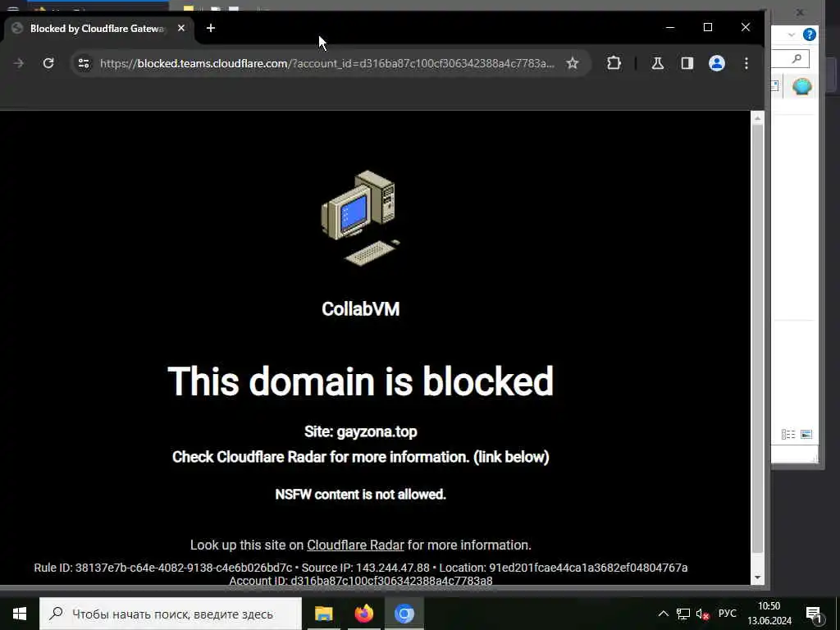Click the page's vertical scrollbar

757,339
